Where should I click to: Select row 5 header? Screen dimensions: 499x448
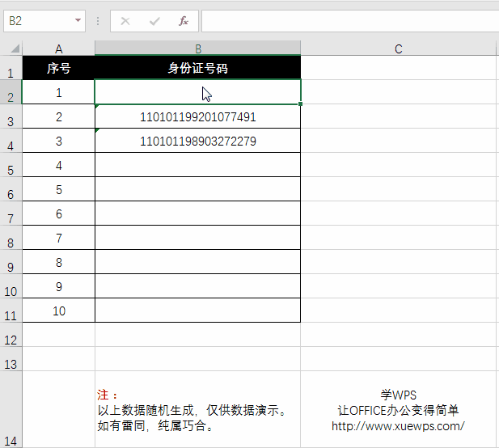(x=11, y=171)
